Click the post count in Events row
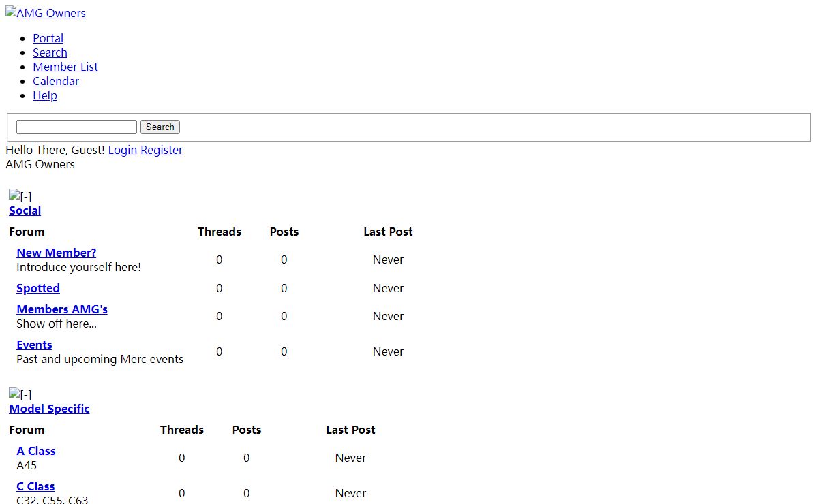 pos(284,351)
